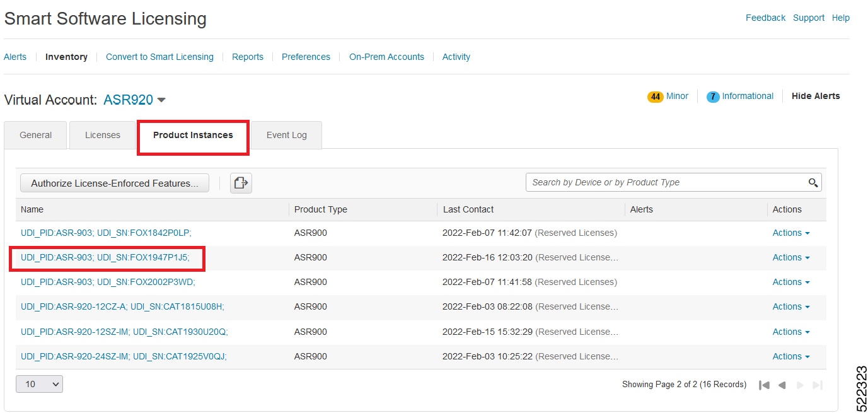The width and height of the screenshot is (868, 413).
Task: Open Convert to Smart Licensing
Action: tap(159, 57)
